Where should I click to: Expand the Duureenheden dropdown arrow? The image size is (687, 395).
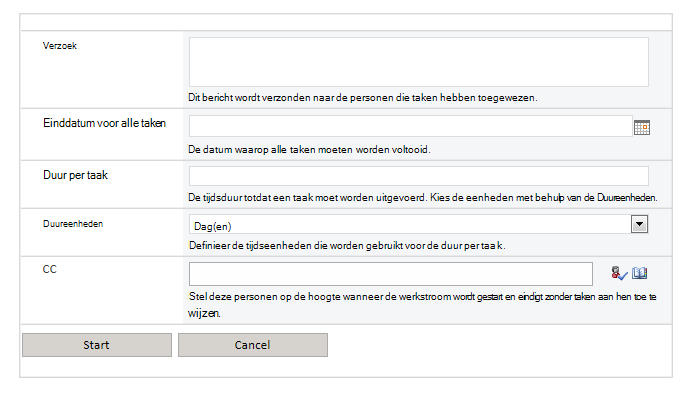[640, 224]
